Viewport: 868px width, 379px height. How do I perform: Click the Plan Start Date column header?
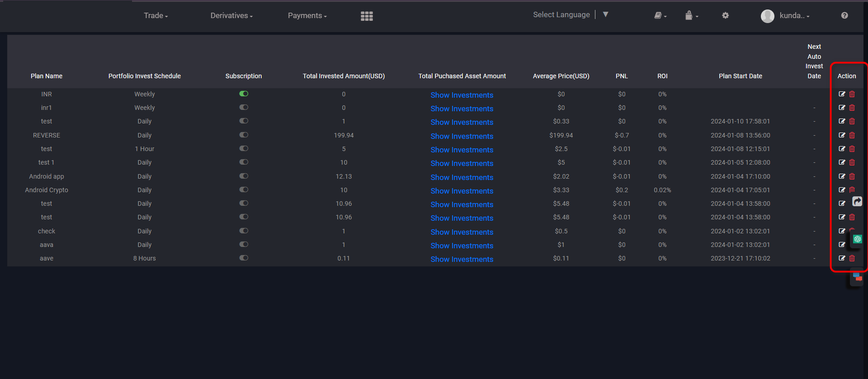point(740,76)
